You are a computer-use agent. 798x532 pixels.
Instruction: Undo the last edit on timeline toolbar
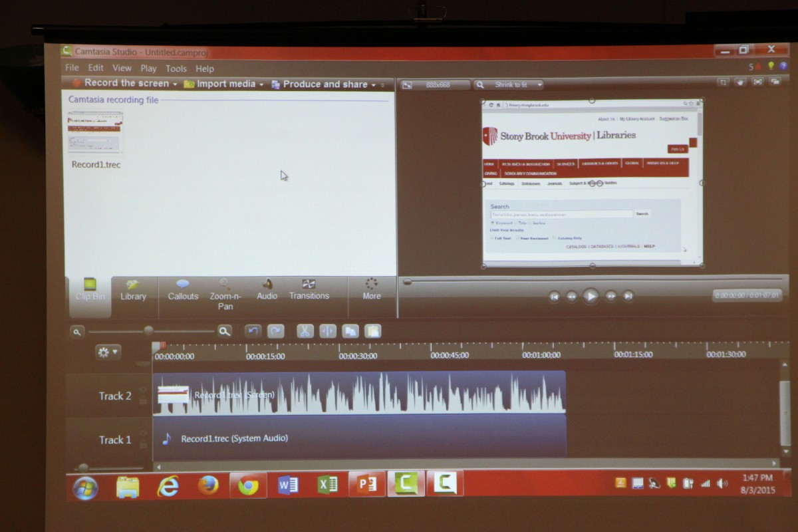click(253, 331)
